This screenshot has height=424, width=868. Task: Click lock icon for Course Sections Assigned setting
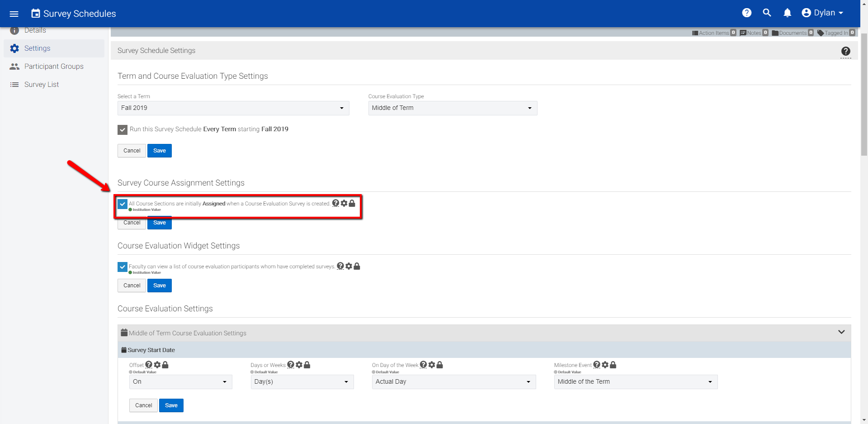coord(352,203)
